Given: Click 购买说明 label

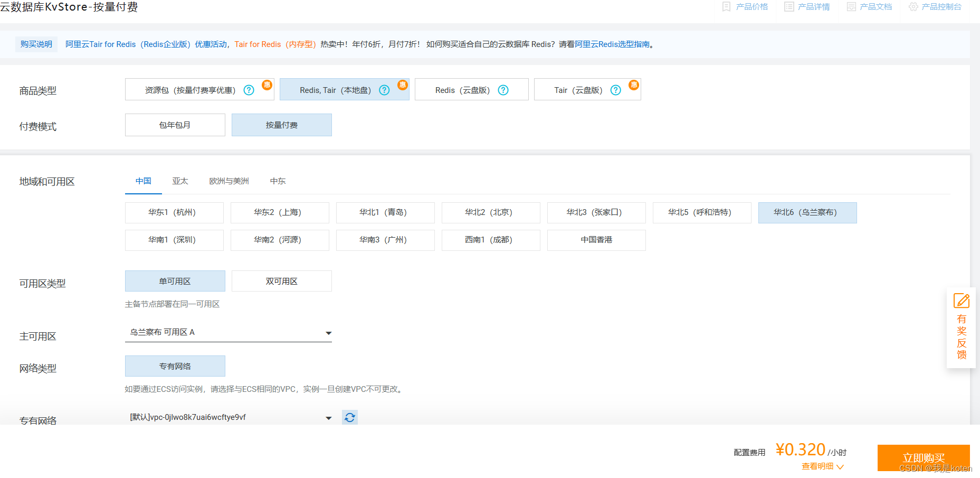Looking at the screenshot, I should coord(36,44).
